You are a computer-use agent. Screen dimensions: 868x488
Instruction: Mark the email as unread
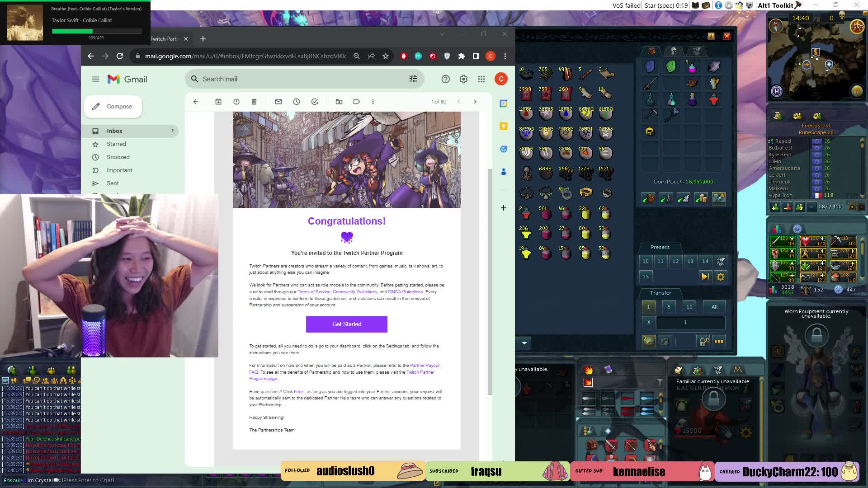click(x=278, y=102)
